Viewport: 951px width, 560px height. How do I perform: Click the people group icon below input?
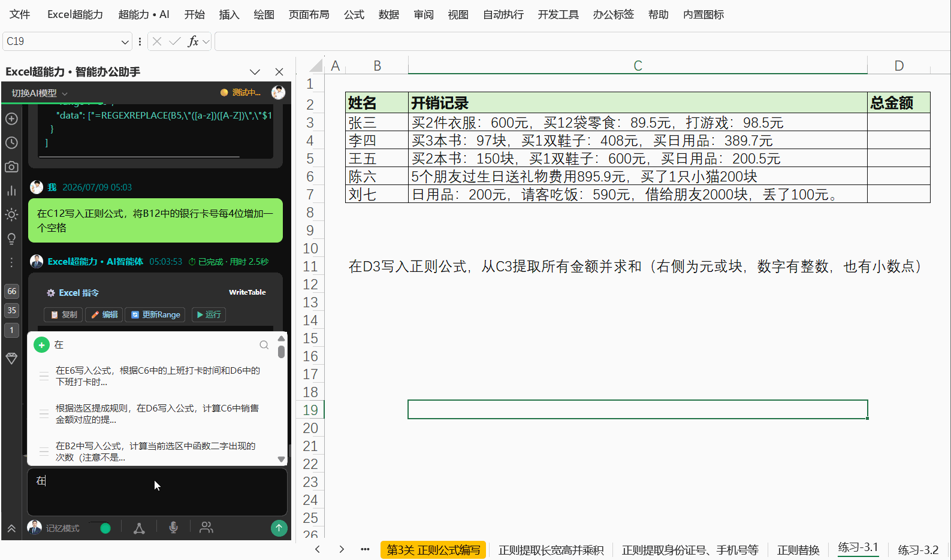[206, 528]
